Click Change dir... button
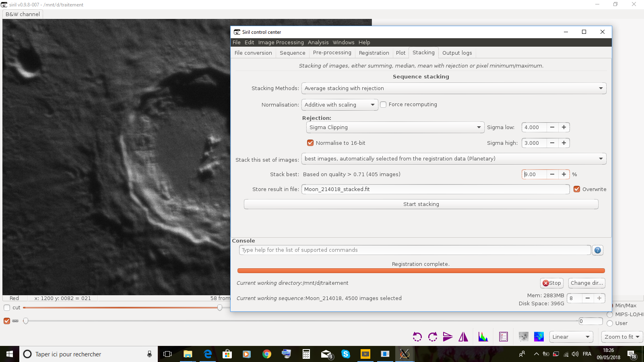 click(587, 283)
